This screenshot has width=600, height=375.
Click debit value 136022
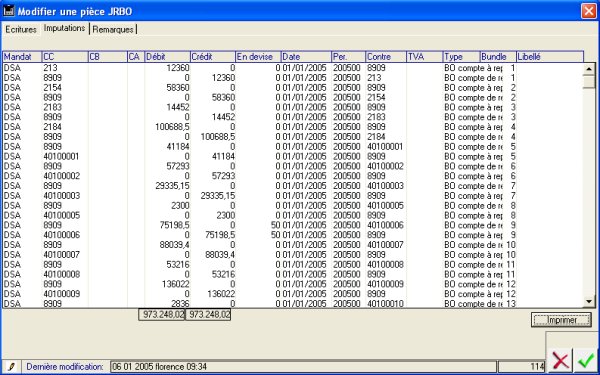(176, 284)
